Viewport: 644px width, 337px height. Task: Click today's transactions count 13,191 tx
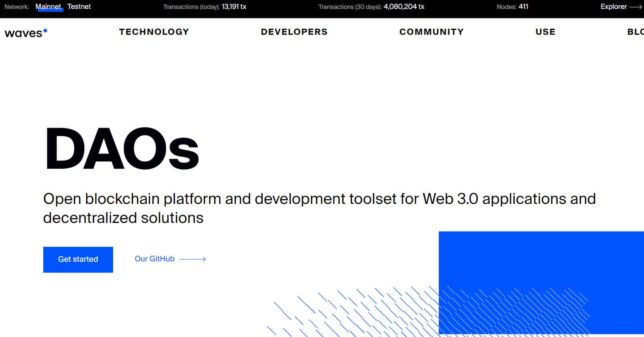234,6
